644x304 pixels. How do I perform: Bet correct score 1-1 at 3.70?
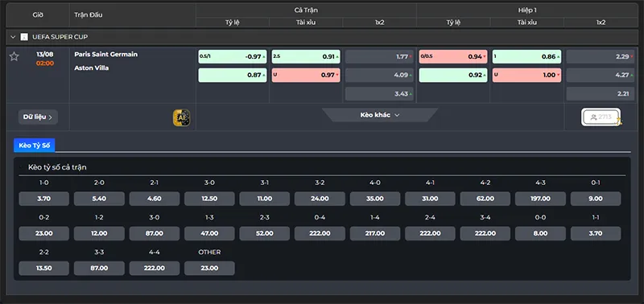coord(596,233)
